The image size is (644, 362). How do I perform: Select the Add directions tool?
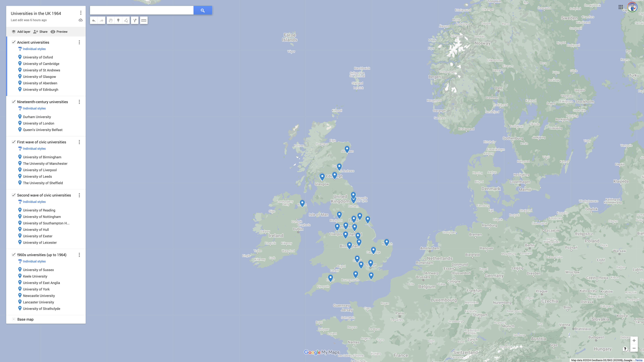click(135, 21)
